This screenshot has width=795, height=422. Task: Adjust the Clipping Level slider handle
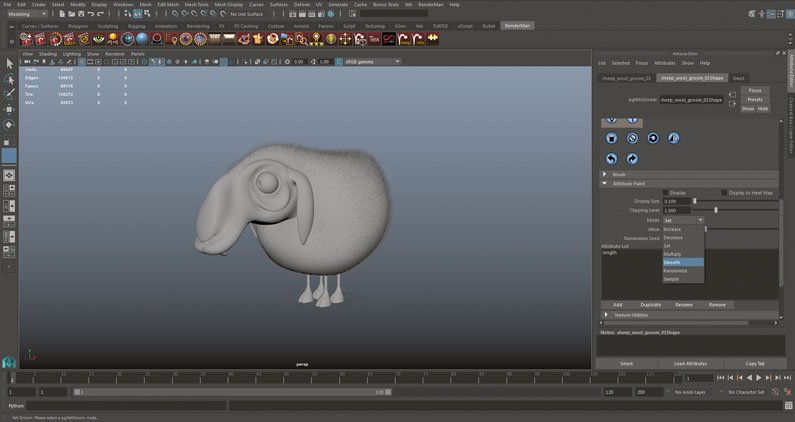[716, 210]
